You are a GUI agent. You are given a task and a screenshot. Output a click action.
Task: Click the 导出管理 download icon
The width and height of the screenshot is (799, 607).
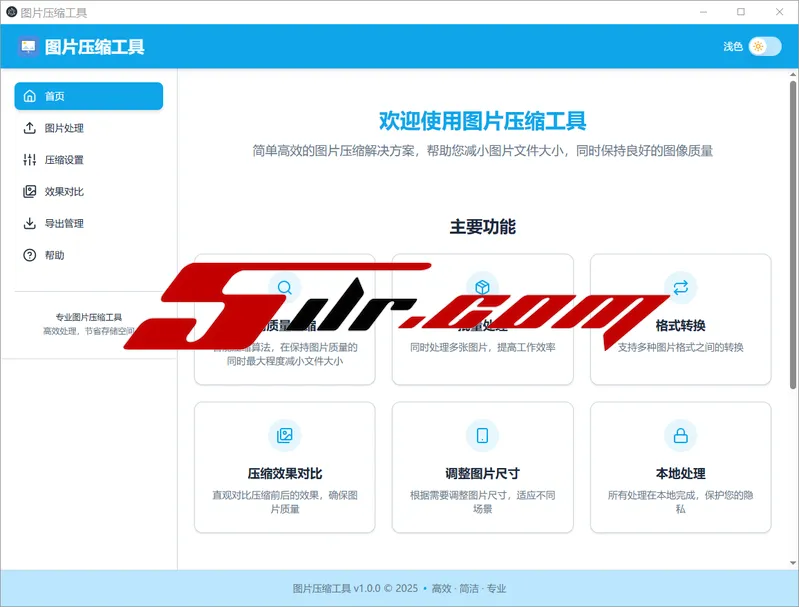(x=29, y=224)
